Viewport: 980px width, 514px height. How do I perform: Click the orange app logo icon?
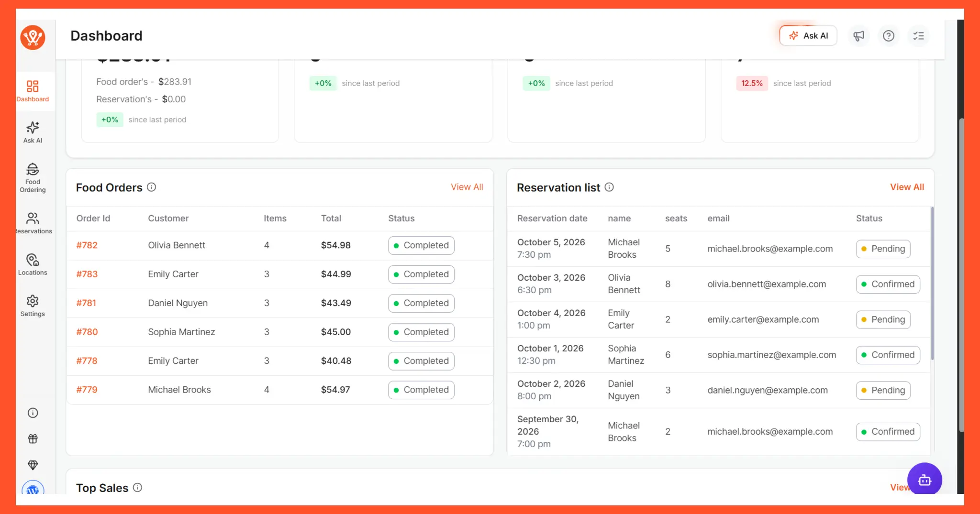tap(33, 37)
